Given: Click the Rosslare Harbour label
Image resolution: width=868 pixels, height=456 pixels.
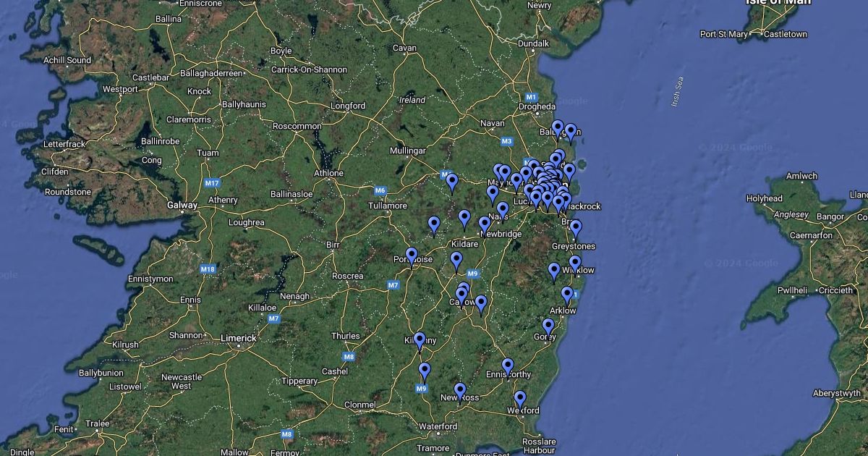Looking at the screenshot, I should 539,446.
